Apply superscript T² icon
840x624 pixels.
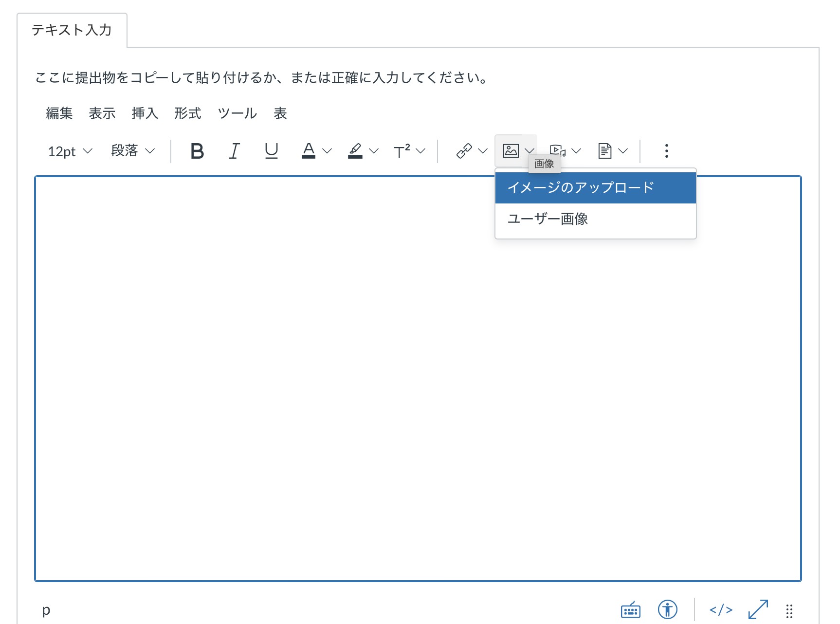coord(402,151)
